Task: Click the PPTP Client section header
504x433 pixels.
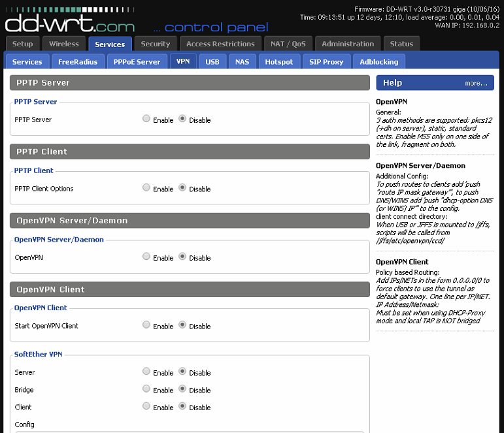Action: point(190,152)
